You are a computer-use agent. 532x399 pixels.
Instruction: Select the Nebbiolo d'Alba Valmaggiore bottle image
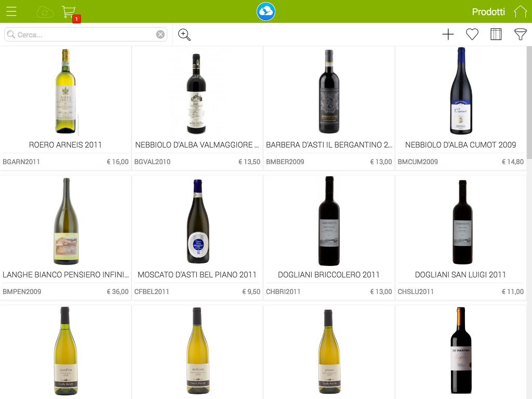pos(196,94)
